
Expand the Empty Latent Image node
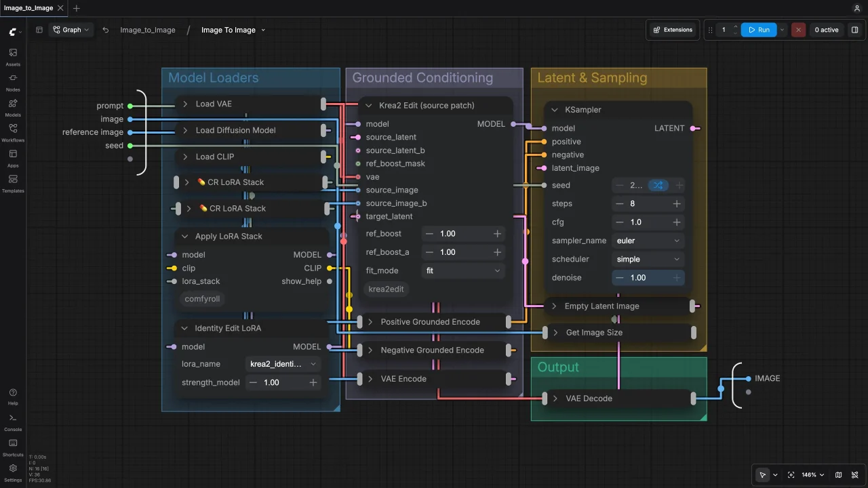click(554, 306)
